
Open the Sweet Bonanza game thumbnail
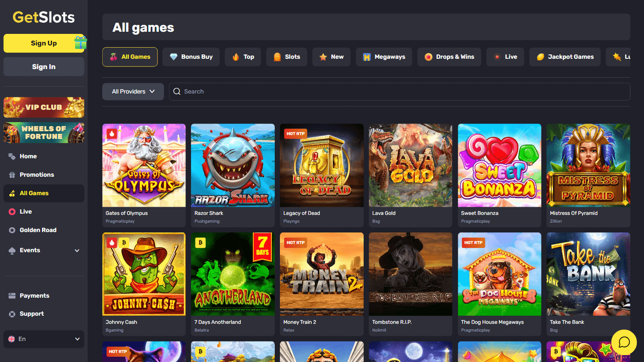click(x=499, y=166)
